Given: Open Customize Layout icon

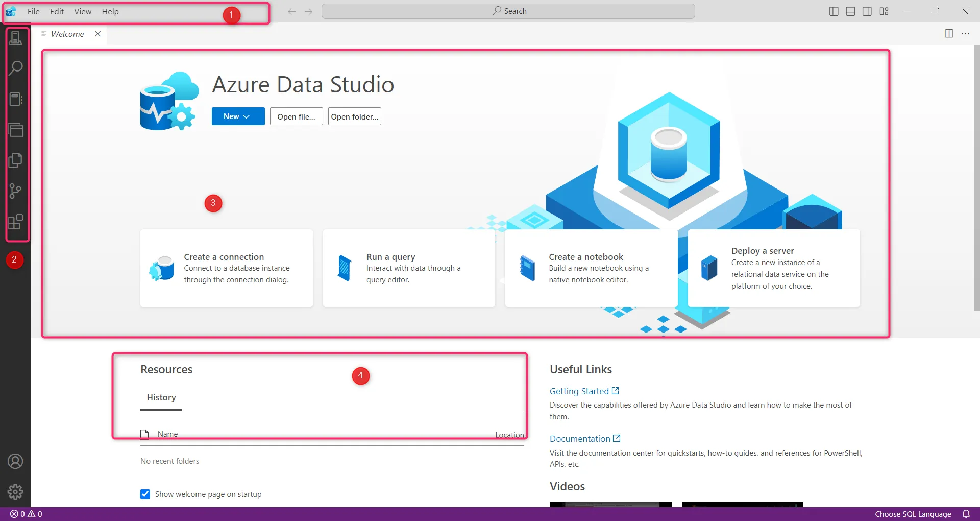Looking at the screenshot, I should click(x=884, y=11).
